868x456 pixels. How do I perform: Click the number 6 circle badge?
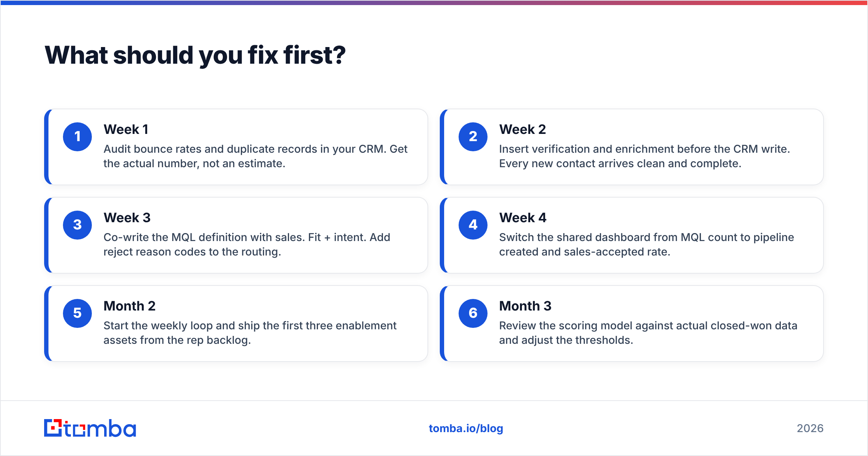(473, 313)
